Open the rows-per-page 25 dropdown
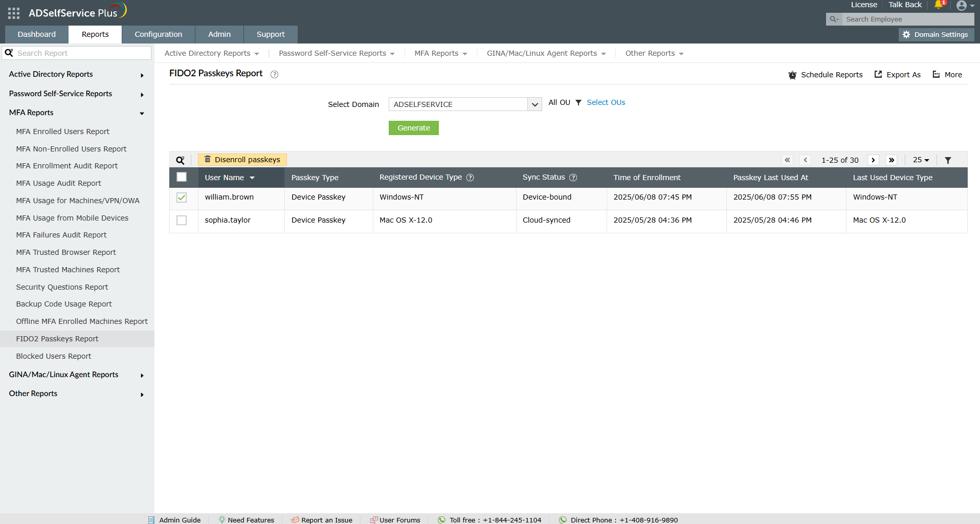980x524 pixels. pos(921,160)
